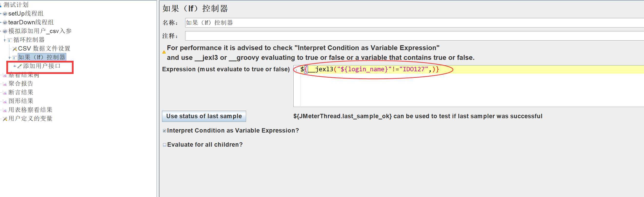Select the 聚合报告 listener icon
Viewport: 644px width, 197px height.
pos(5,84)
